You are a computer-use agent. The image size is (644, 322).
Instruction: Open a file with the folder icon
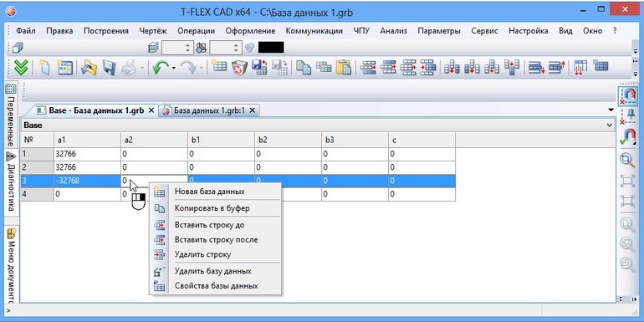pyautogui.click(x=89, y=68)
